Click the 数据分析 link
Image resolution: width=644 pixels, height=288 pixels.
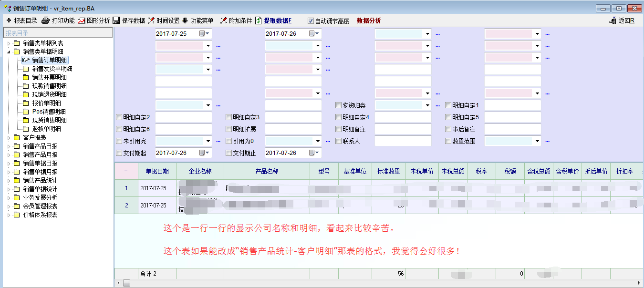(x=369, y=21)
